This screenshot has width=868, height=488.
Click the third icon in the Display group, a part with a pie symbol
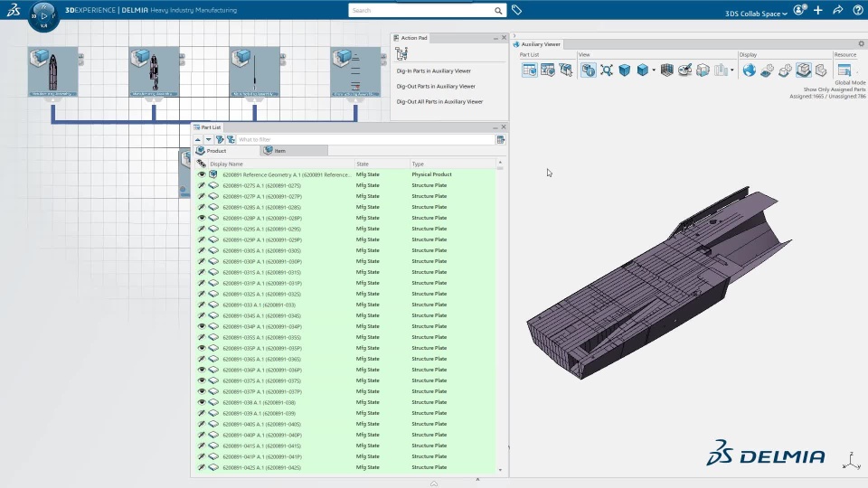pyautogui.click(x=785, y=70)
